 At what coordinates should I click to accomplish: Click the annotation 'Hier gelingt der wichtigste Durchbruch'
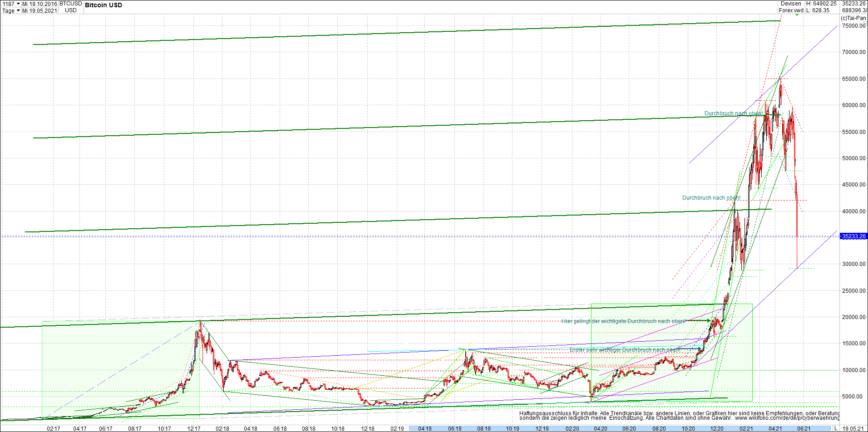623,321
